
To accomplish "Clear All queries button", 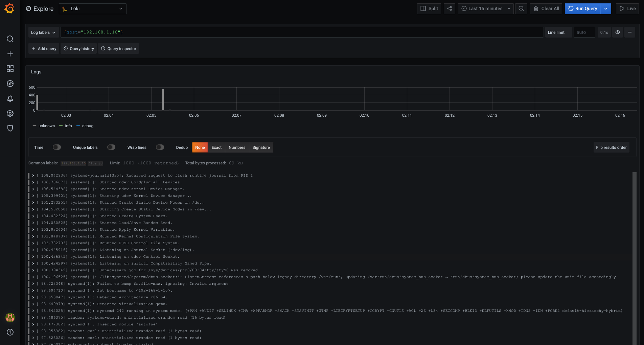I will coord(546,9).
